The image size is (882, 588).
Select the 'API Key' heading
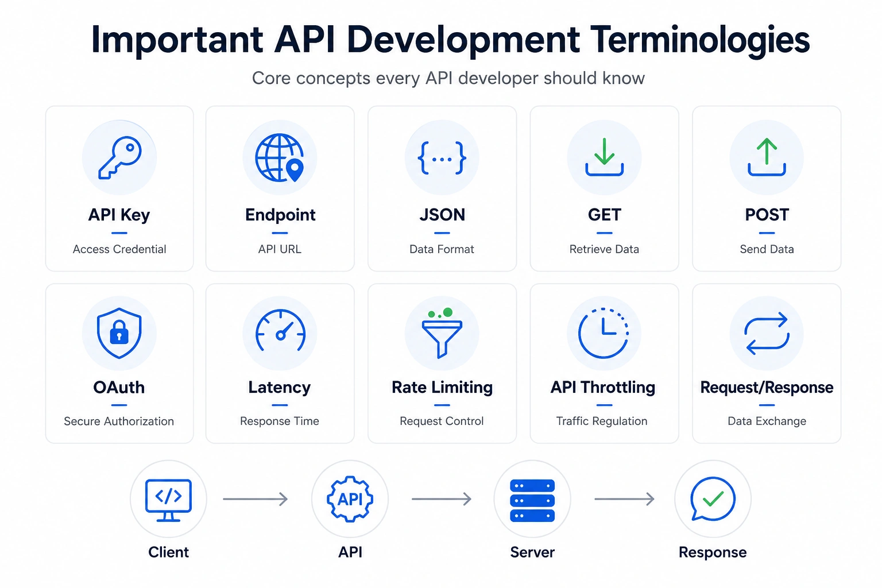[x=119, y=215]
